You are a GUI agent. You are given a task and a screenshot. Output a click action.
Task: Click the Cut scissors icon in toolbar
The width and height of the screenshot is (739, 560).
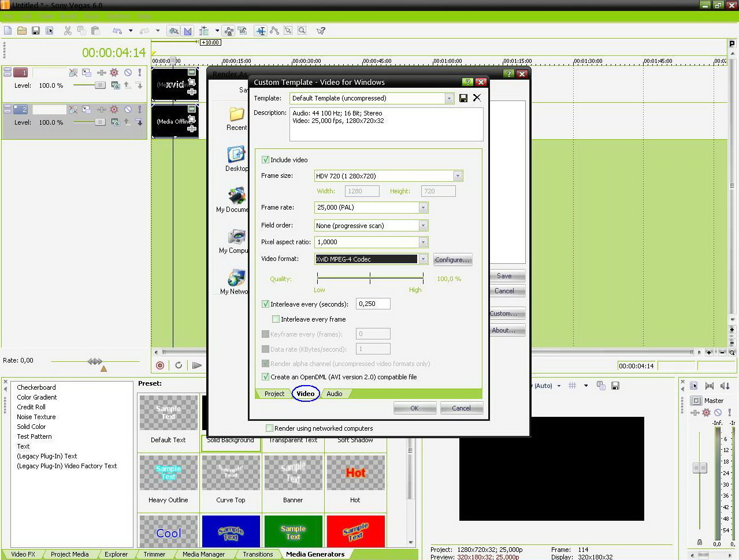coord(68,31)
